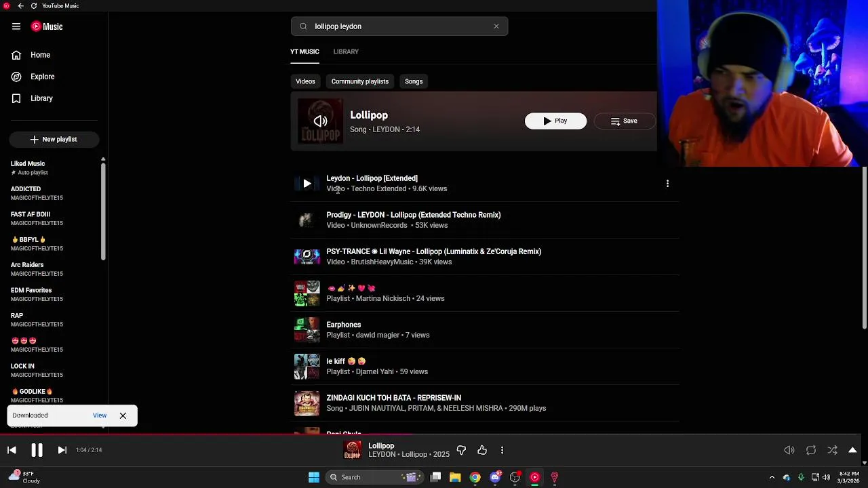The height and width of the screenshot is (488, 868).
Task: Create a new playlist
Action: (x=54, y=139)
